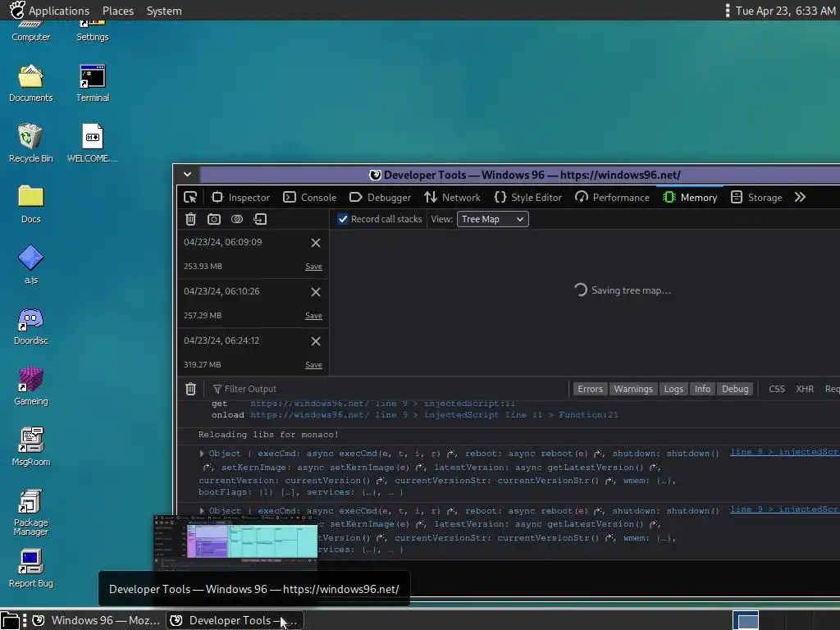Open the Storage tab
The width and height of the screenshot is (840, 630).
pos(756,197)
